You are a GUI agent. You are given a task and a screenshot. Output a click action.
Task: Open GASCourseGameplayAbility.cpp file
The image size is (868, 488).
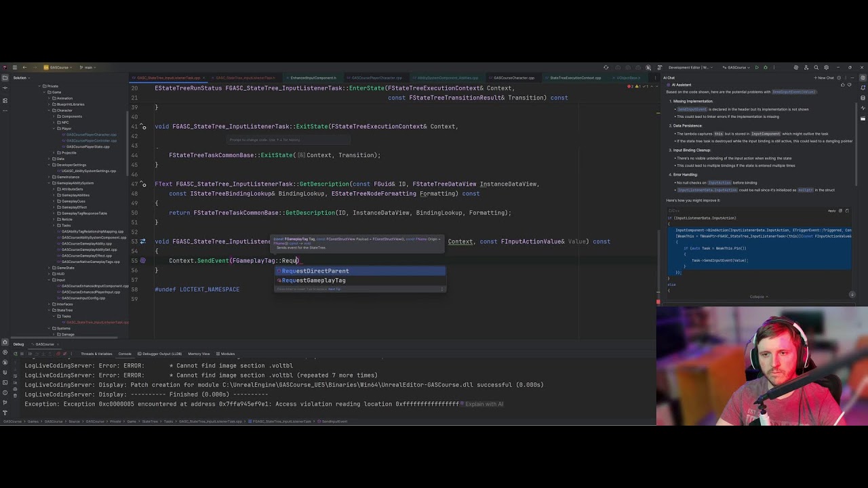(x=87, y=243)
